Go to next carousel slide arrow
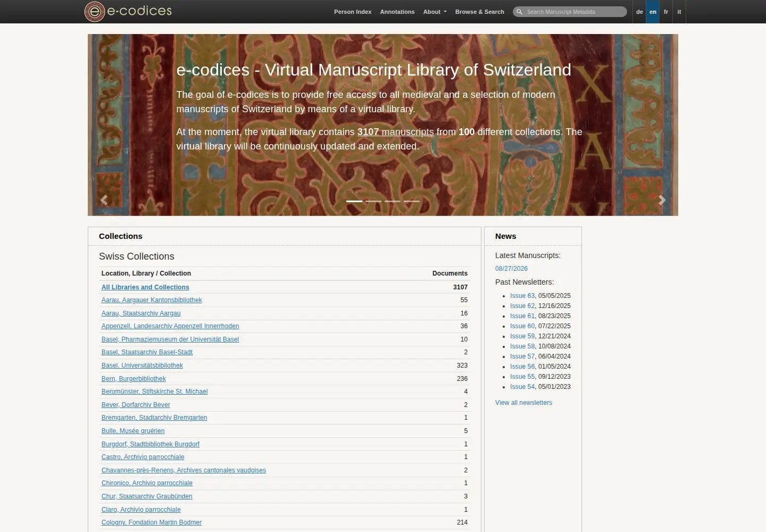766x532 pixels. [662, 200]
